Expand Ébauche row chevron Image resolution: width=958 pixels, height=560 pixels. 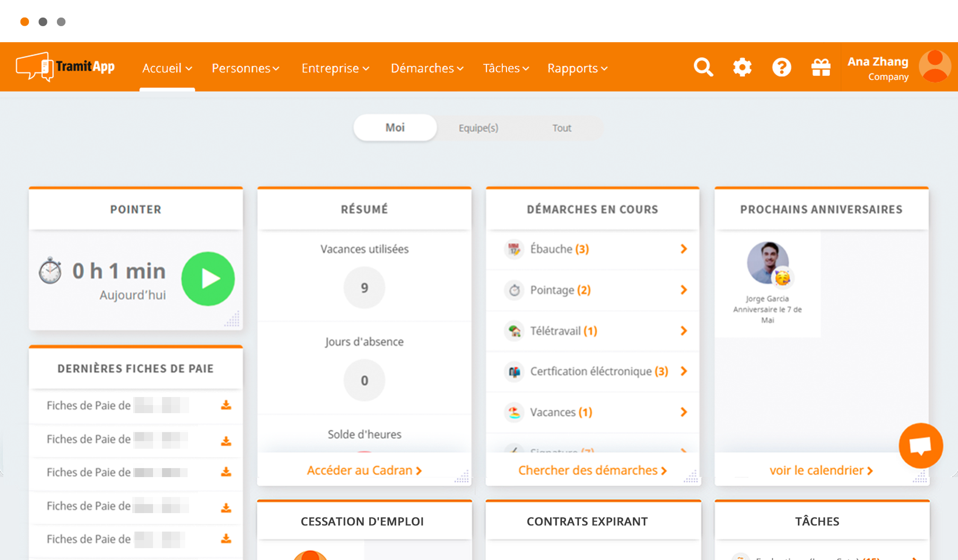tap(683, 249)
